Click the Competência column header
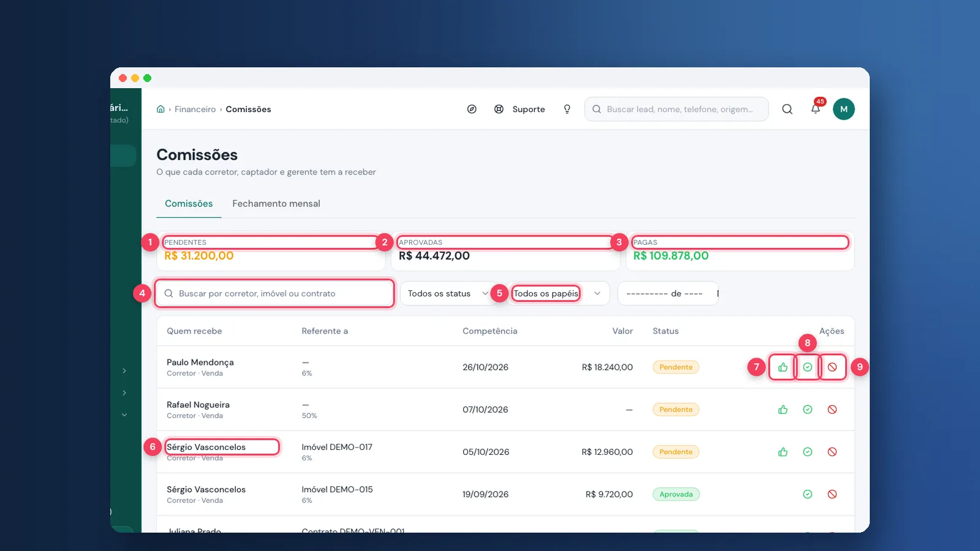This screenshot has height=551, width=980. coord(490,331)
